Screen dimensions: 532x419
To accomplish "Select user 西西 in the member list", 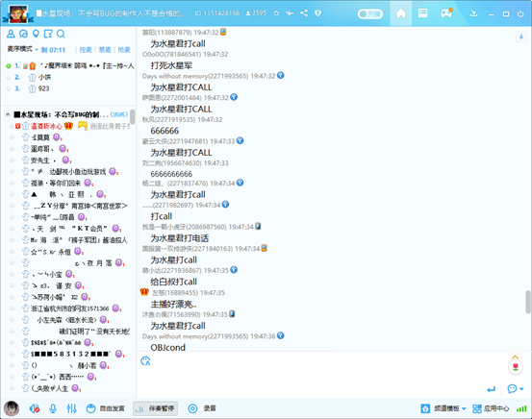I will coord(57,377).
